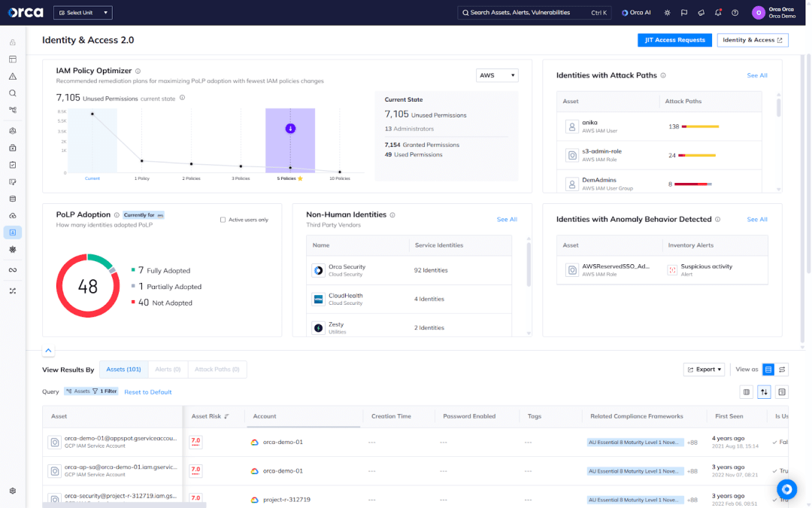
Task: Open the sidebar lock icon at top
Action: point(13,42)
